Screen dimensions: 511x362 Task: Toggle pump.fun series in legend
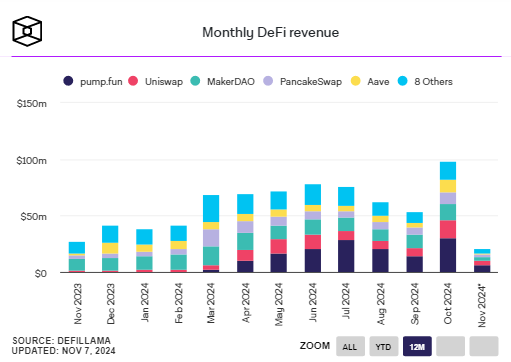[x=93, y=81]
